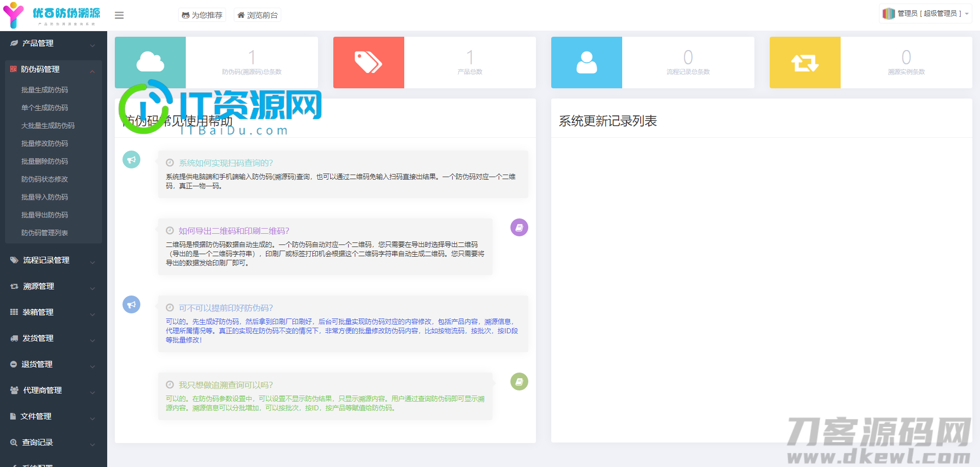
Task: Select 批量导入防伪码 in the sidebar
Action: point(44,197)
